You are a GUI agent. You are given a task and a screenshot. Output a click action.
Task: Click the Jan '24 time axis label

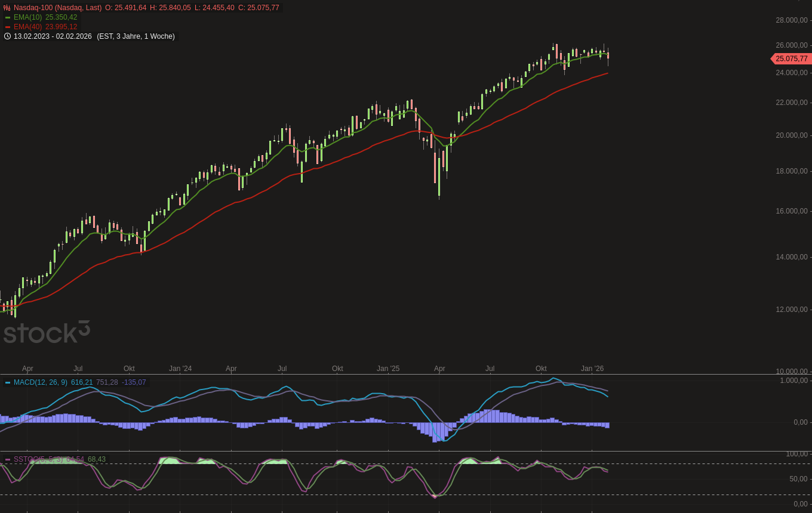[x=180, y=369]
